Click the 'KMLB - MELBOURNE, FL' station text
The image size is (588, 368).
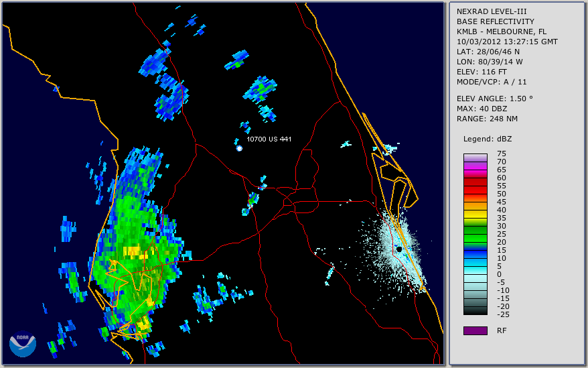coord(502,32)
